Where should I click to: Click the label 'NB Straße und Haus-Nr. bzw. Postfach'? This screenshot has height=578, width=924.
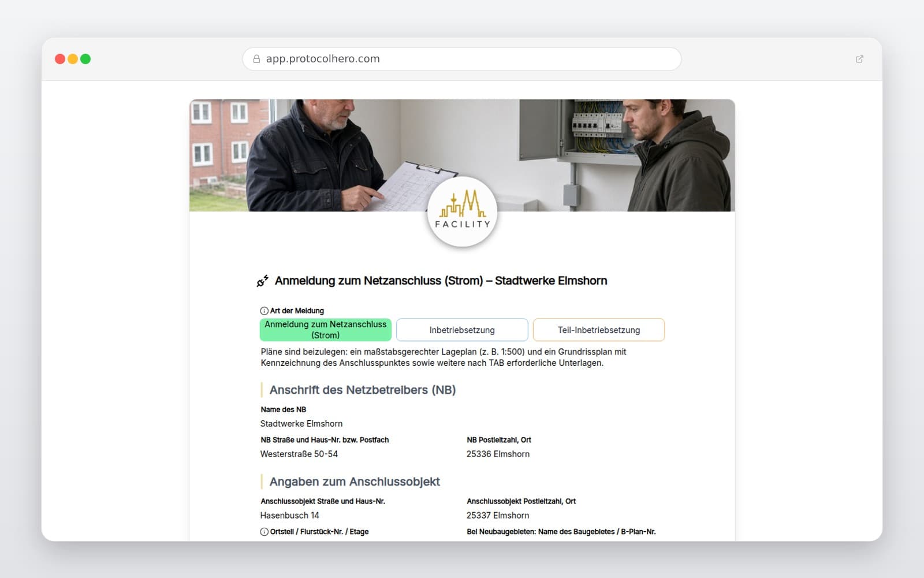(x=325, y=440)
